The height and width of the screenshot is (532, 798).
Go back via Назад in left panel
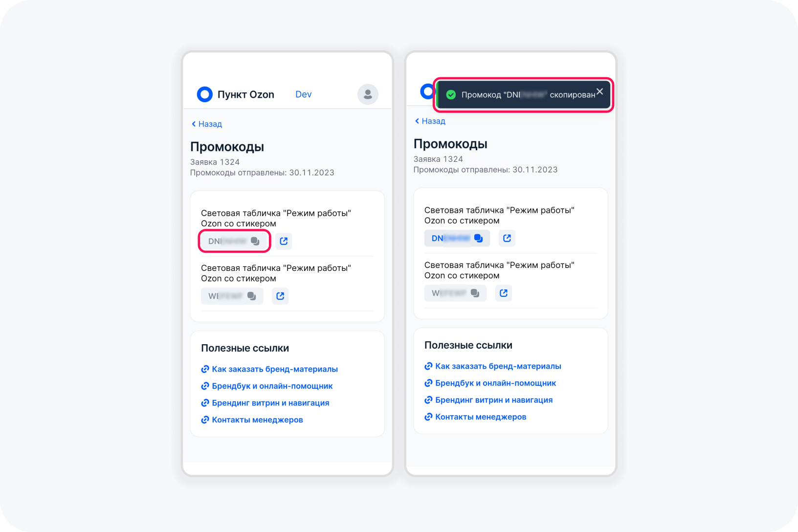[x=207, y=124]
